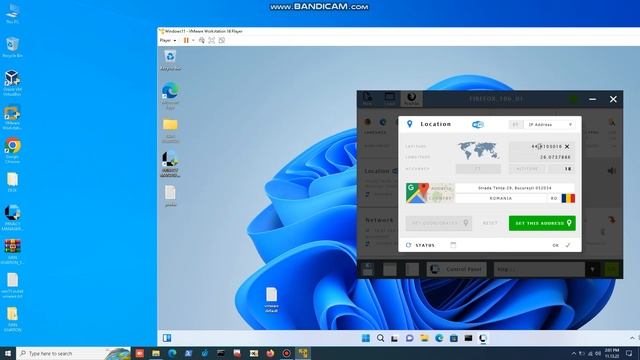640x360 pixels.
Task: Open Google Chrome on host desktop
Action: point(12,150)
